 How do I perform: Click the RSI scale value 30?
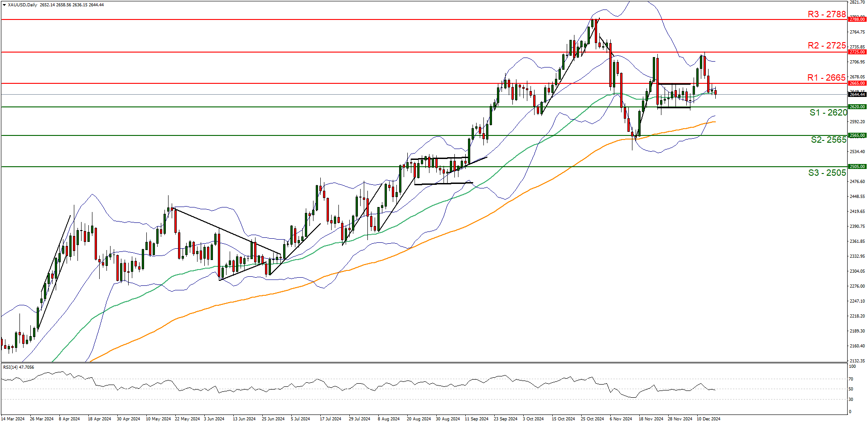(851, 400)
